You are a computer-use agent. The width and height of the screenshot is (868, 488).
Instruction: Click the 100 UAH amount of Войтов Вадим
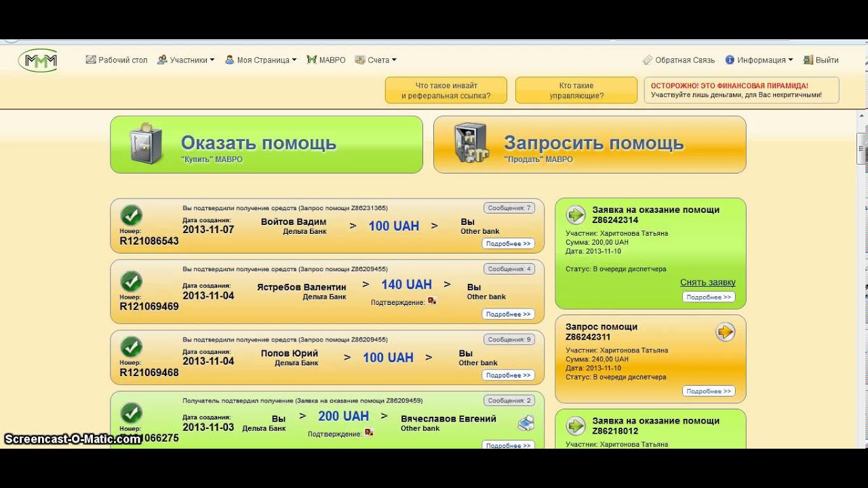coord(394,226)
